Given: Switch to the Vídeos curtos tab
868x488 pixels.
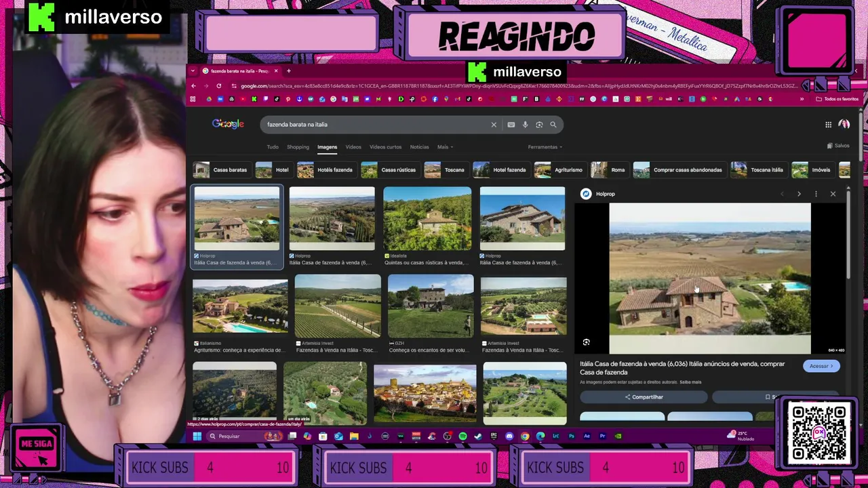Looking at the screenshot, I should pyautogui.click(x=385, y=147).
